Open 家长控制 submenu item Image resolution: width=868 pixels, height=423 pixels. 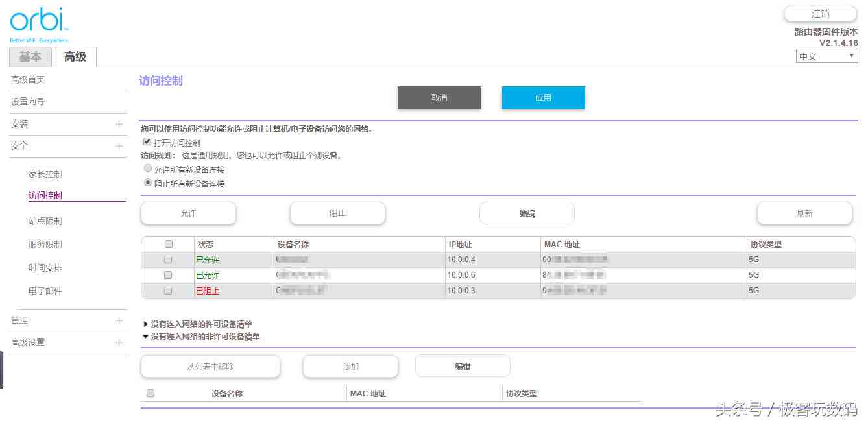click(45, 175)
